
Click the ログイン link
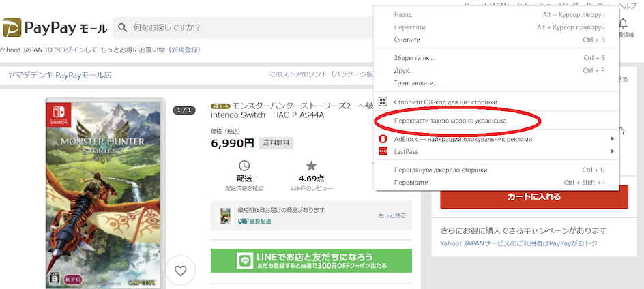pos(72,50)
